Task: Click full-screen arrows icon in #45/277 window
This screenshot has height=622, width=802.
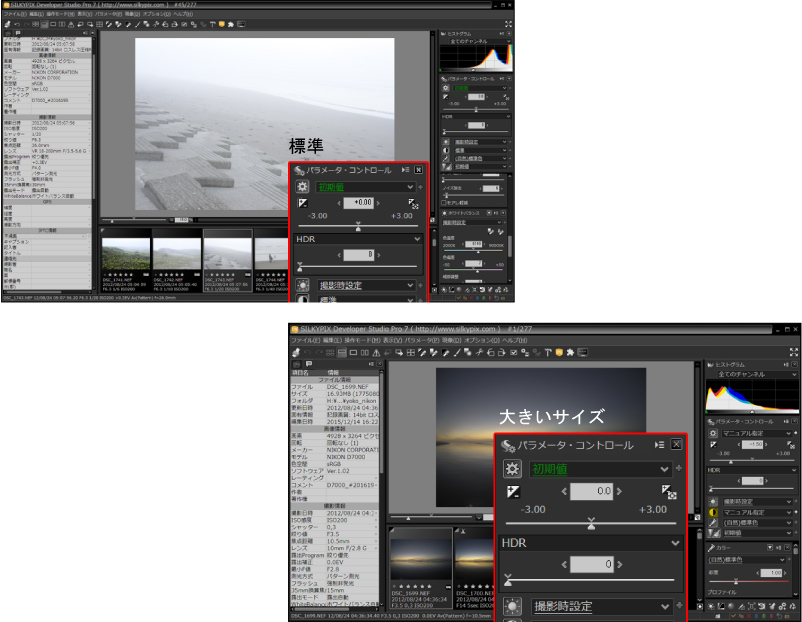Action: point(508,24)
